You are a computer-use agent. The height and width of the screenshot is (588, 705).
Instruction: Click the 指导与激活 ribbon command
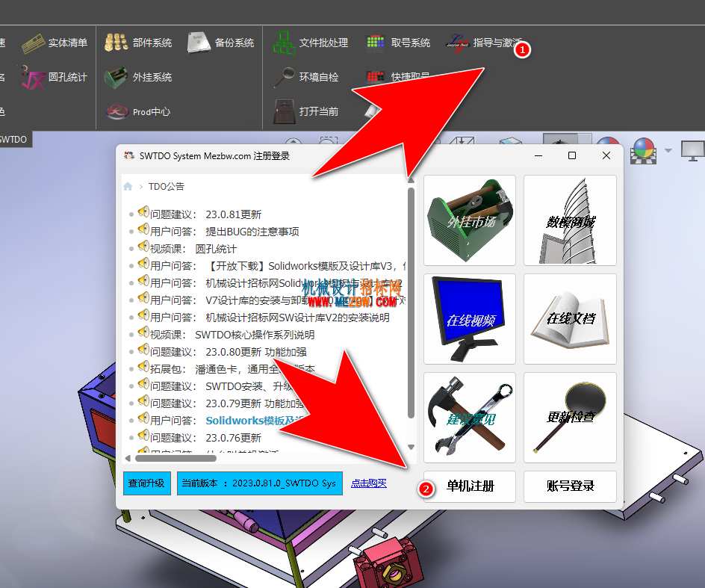[x=484, y=43]
